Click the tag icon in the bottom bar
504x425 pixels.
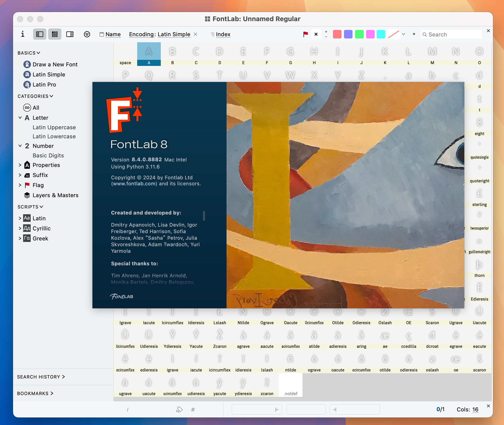179,410
